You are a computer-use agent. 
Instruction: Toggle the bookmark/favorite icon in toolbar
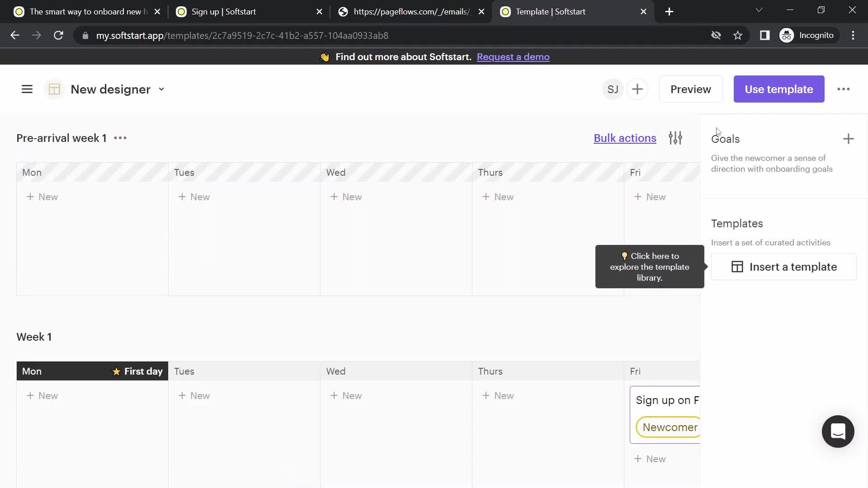(x=738, y=36)
